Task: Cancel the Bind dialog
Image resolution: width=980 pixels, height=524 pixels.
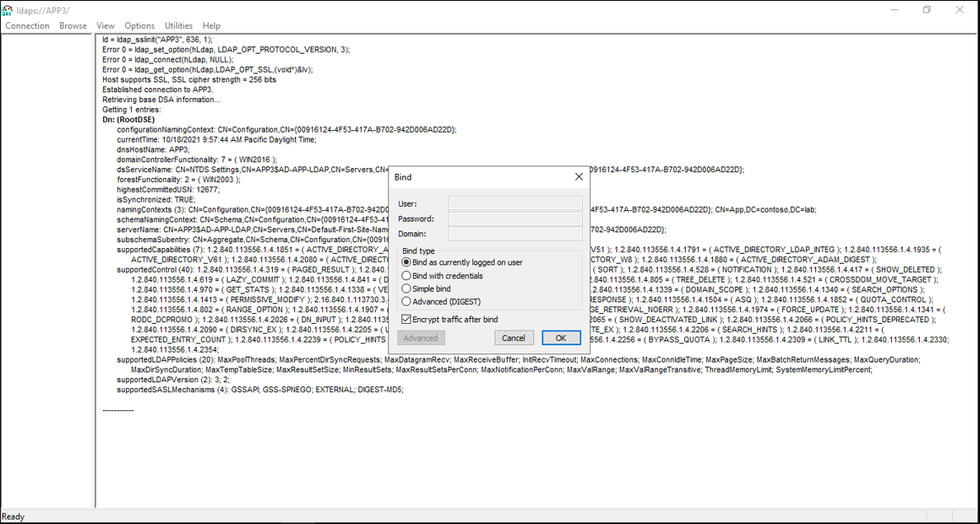Action: [x=513, y=337]
